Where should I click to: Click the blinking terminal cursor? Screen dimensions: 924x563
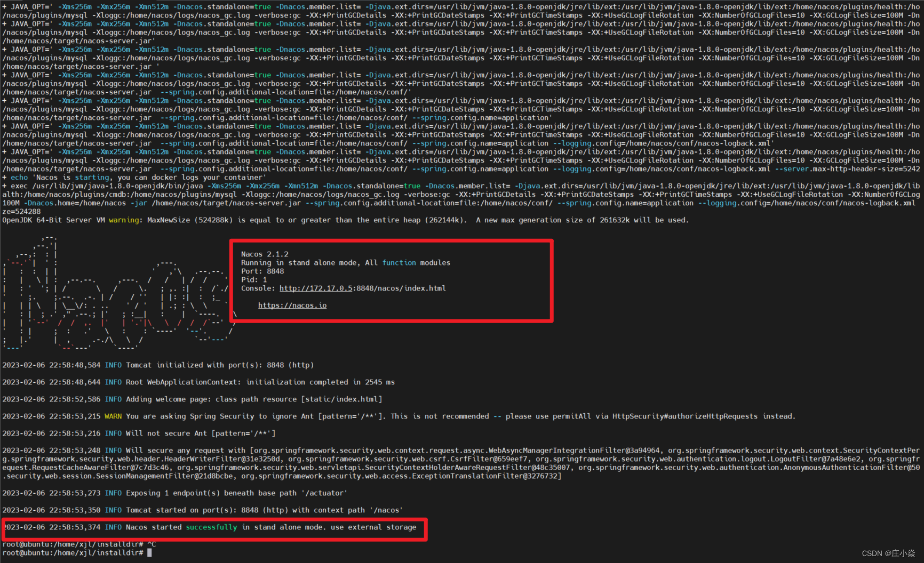tap(150, 552)
